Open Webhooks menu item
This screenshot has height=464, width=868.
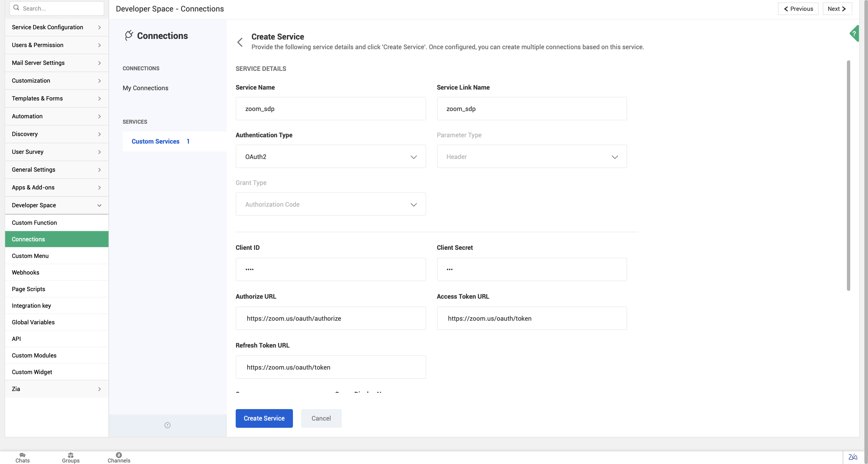click(57, 272)
